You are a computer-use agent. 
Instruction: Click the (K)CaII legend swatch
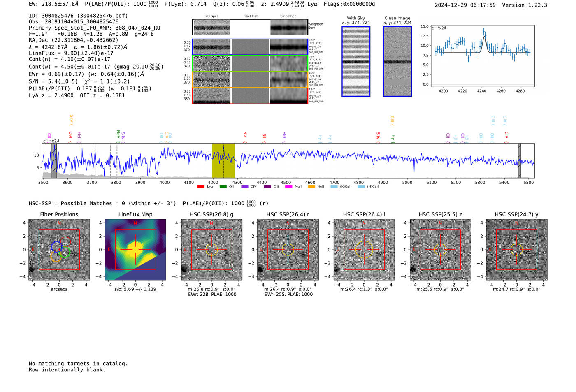(x=334, y=186)
